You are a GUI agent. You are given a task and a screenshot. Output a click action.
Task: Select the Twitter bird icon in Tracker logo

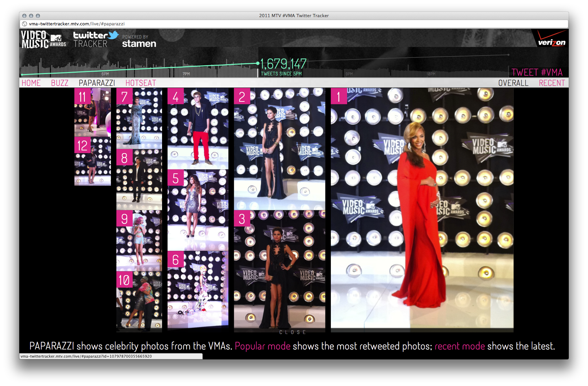coord(113,35)
